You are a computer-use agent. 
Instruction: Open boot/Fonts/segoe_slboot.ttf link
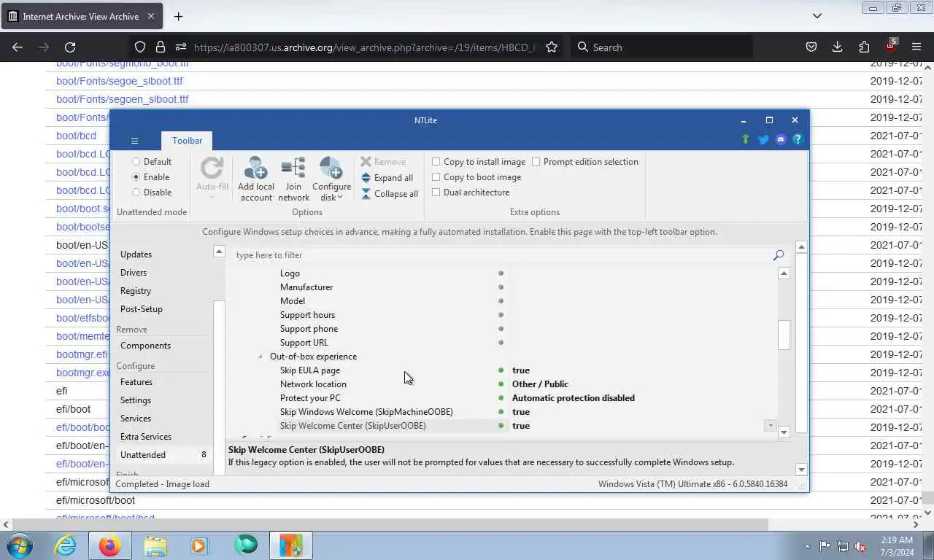tap(120, 81)
